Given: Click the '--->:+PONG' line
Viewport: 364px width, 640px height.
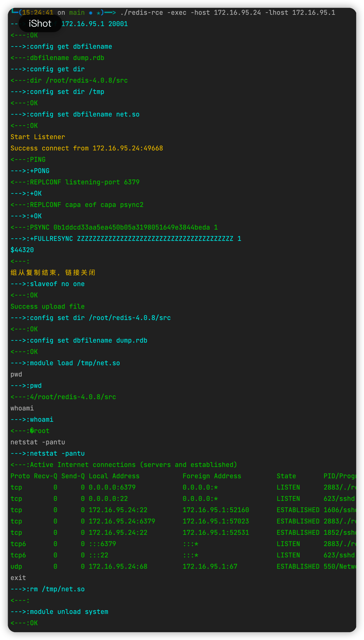Looking at the screenshot, I should click(30, 171).
